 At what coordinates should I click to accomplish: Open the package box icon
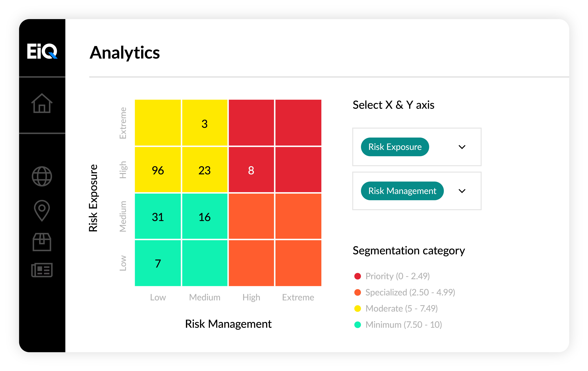pyautogui.click(x=42, y=242)
